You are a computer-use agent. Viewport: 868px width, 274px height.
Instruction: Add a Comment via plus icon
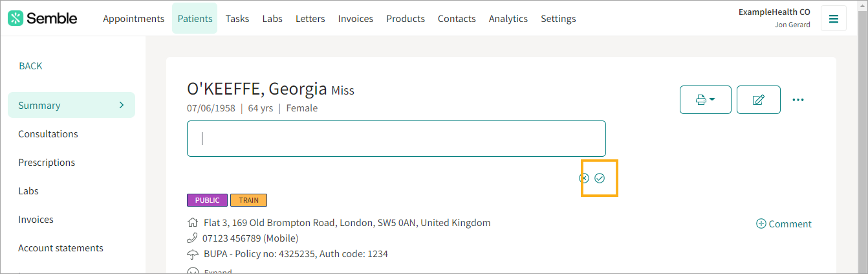pos(784,224)
